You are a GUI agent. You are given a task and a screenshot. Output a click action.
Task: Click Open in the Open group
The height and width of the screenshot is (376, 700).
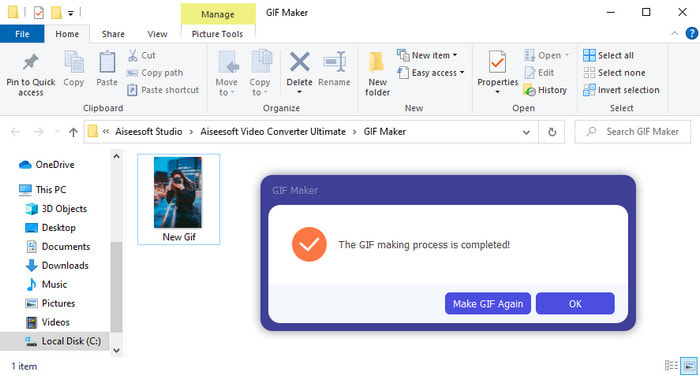tap(547, 55)
